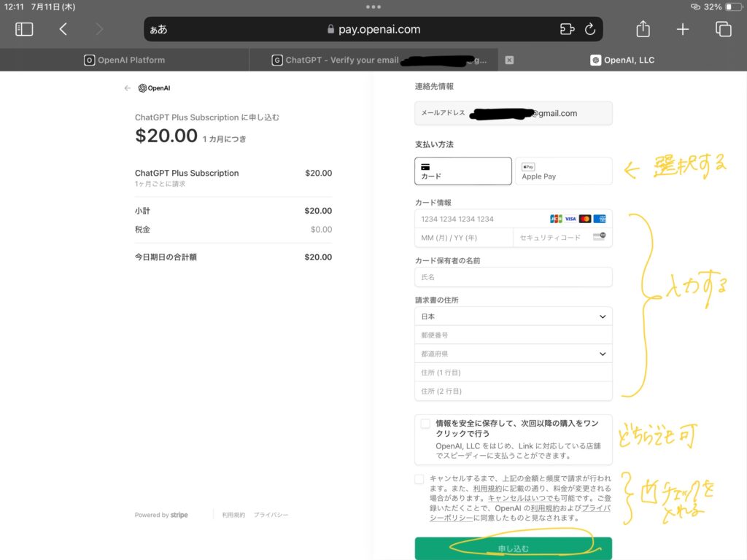Open the Share sheet icon
This screenshot has width=747, height=560.
(x=643, y=28)
